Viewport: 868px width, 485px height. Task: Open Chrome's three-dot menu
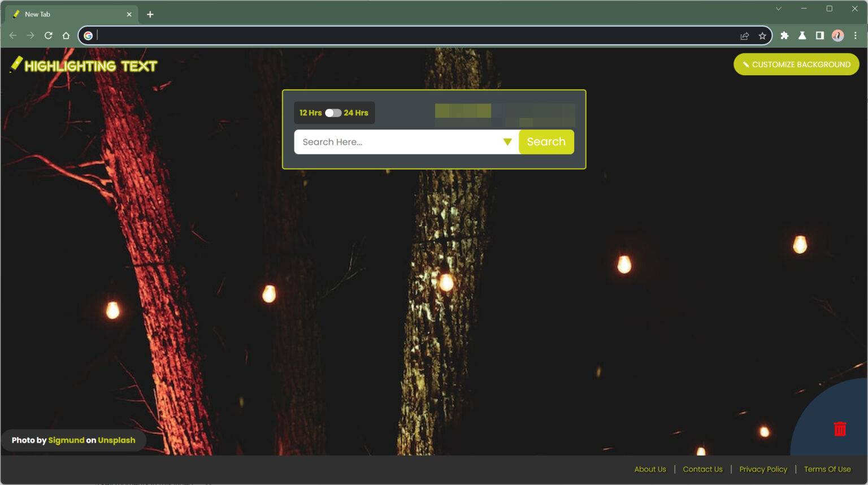point(856,35)
